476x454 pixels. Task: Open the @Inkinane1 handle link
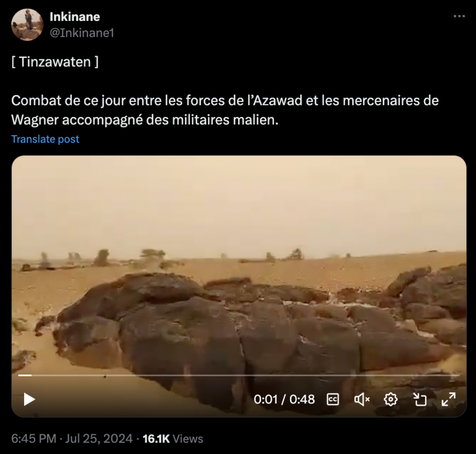click(x=82, y=33)
